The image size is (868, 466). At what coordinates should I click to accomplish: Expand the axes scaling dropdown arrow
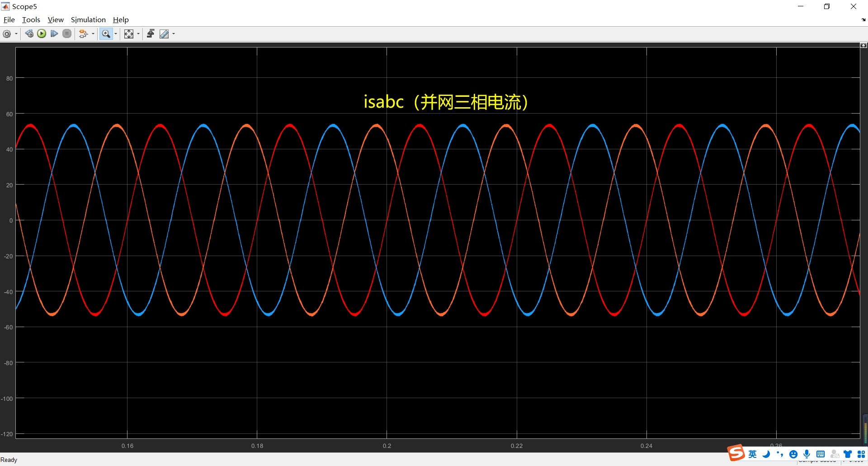(x=138, y=34)
